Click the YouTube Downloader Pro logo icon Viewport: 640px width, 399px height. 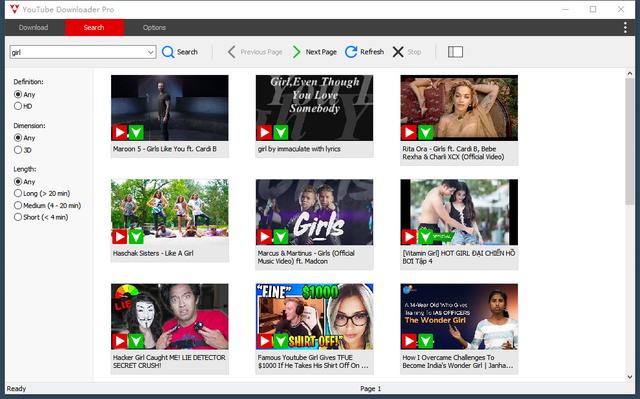[14, 9]
